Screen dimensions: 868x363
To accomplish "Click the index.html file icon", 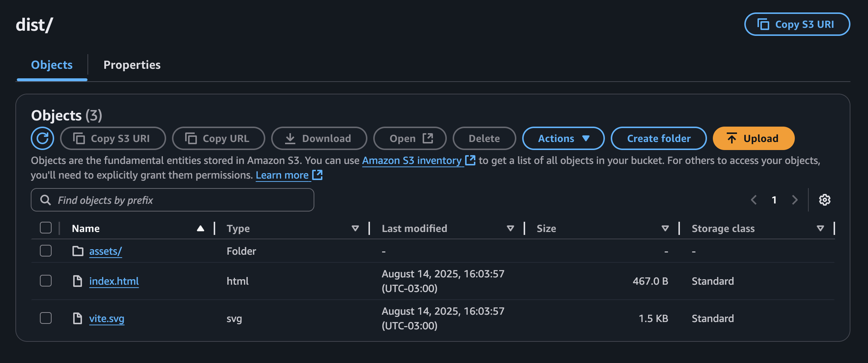I will pos(78,281).
